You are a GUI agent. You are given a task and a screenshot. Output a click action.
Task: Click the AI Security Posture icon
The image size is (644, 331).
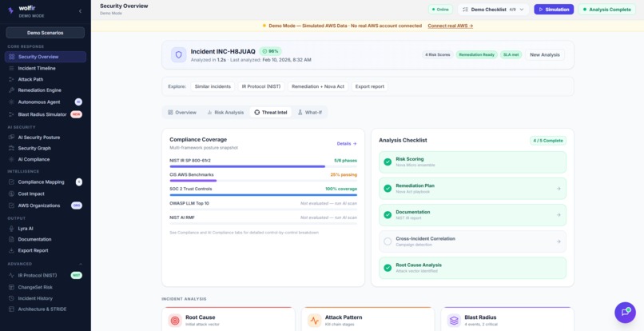point(11,138)
